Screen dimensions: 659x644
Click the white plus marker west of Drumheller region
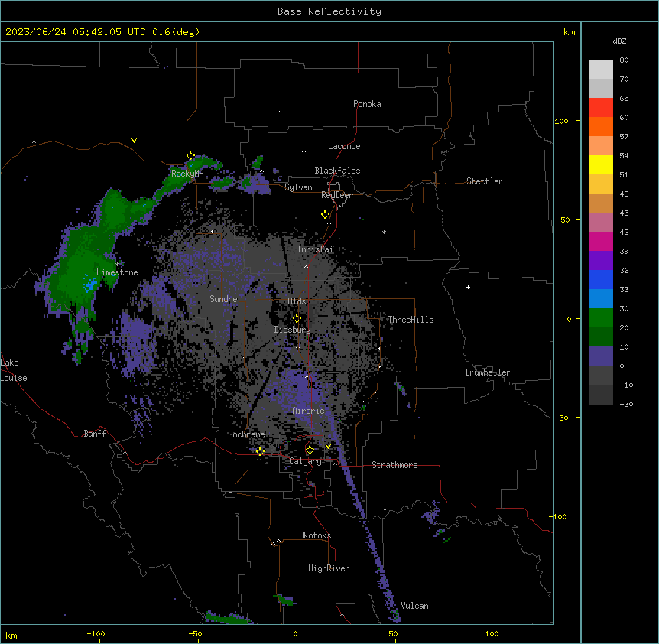468,287
